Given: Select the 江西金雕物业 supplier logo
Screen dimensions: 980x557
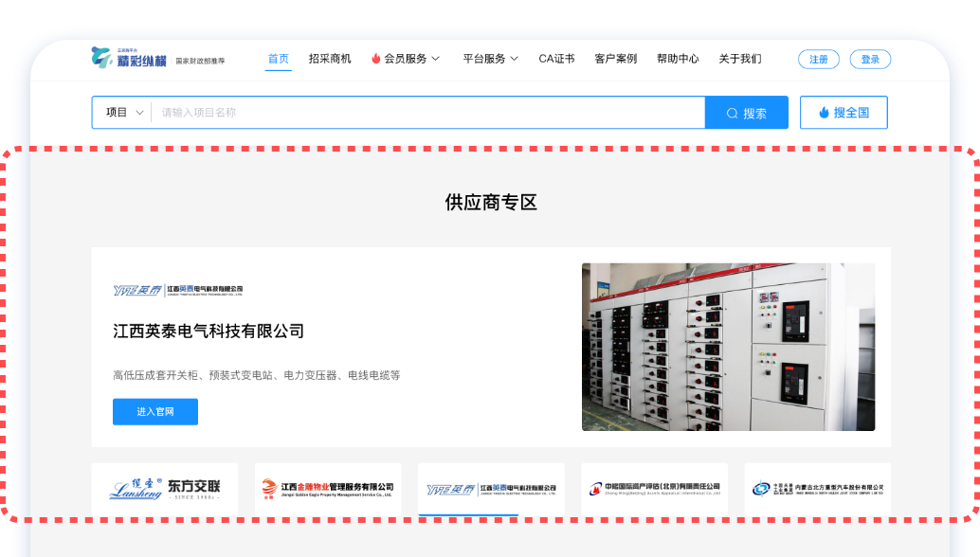Looking at the screenshot, I should click(328, 489).
